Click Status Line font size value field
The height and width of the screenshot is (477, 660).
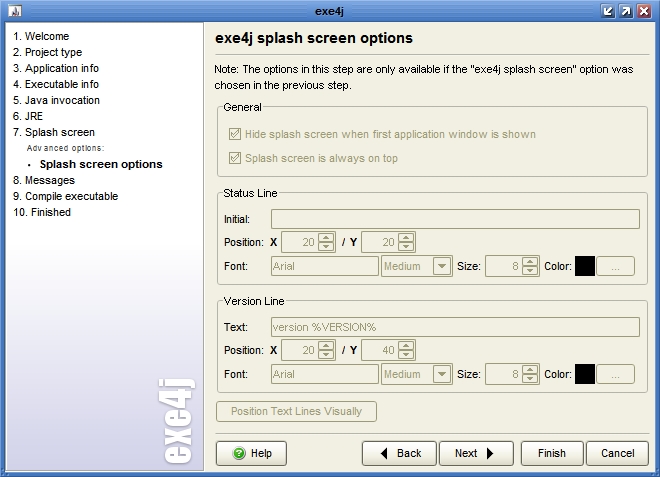click(503, 266)
